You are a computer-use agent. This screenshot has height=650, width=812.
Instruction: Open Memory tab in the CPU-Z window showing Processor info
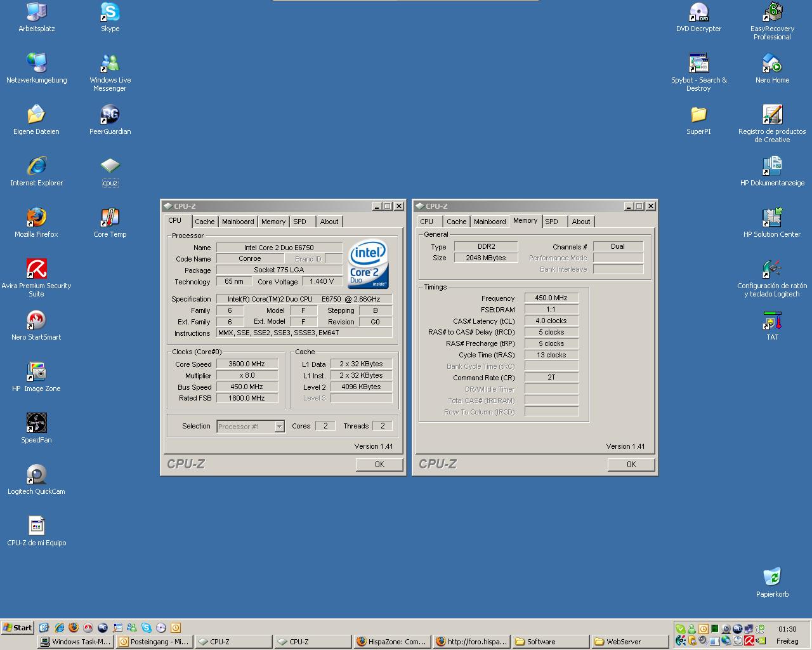pyautogui.click(x=273, y=222)
